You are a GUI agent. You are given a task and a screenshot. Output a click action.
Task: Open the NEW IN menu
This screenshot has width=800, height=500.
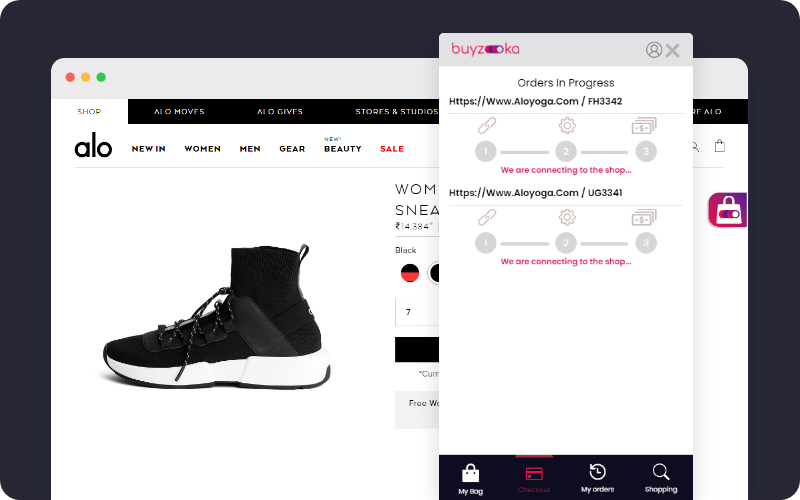(148, 149)
